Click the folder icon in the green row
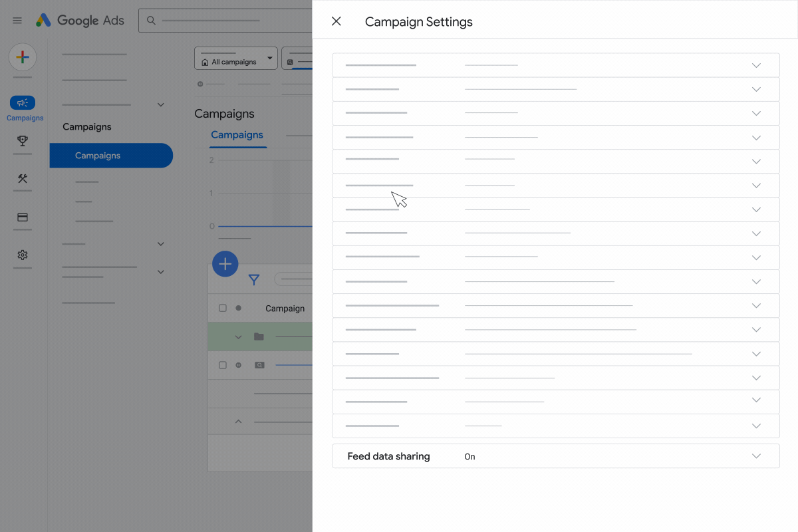Viewport: 798px width, 532px height. (259, 336)
